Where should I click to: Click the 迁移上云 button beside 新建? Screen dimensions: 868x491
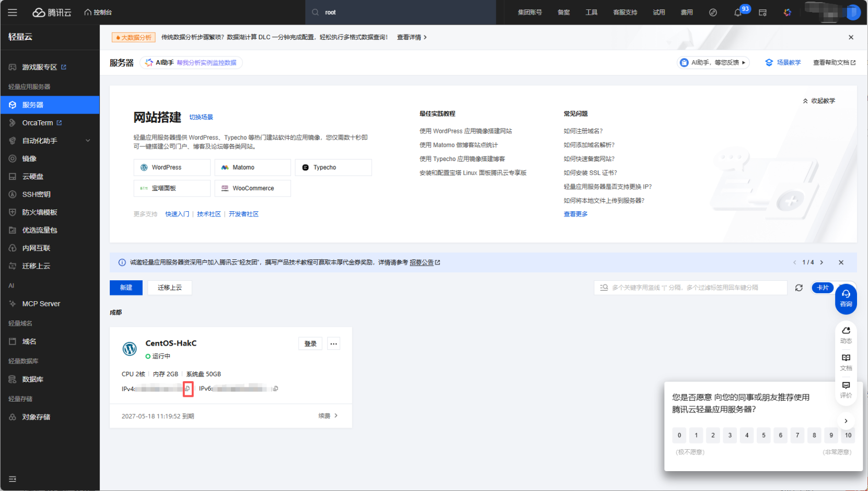(x=170, y=288)
